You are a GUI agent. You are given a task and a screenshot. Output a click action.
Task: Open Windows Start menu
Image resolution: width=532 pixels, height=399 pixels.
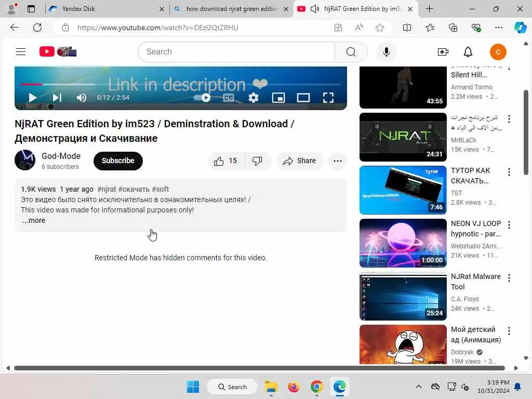193,387
